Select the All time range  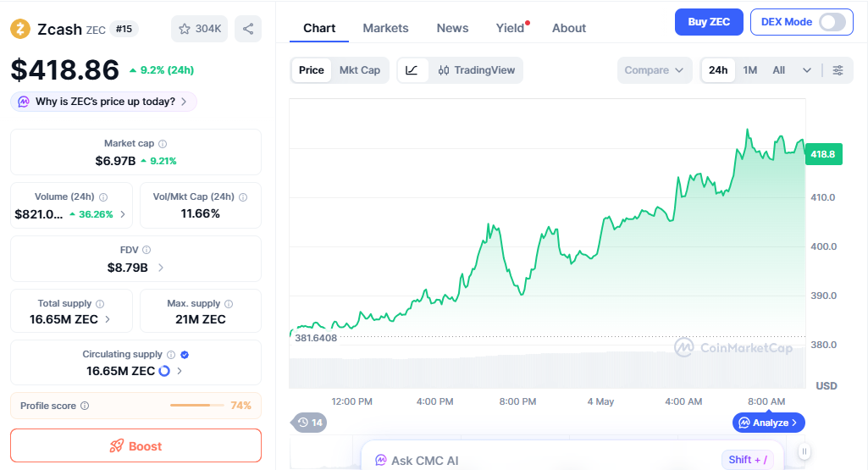[779, 70]
